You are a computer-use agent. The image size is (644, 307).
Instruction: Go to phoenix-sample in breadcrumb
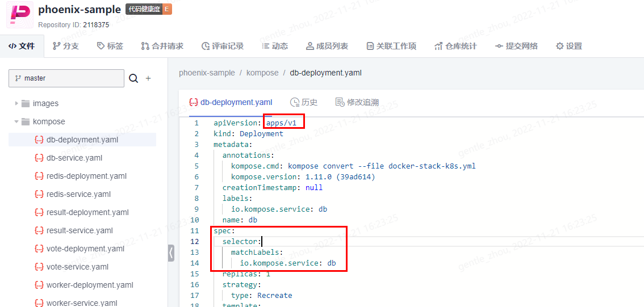coord(207,73)
